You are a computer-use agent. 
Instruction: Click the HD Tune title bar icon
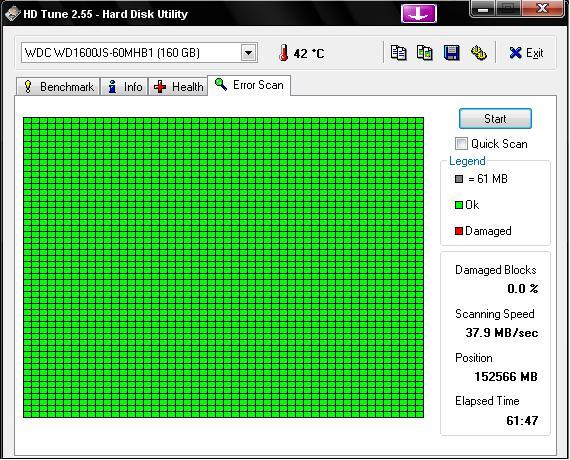coord(12,14)
